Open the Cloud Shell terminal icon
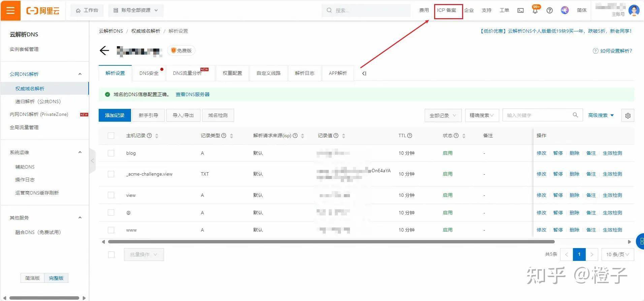Viewport: 644px width, 301px height. tap(520, 10)
